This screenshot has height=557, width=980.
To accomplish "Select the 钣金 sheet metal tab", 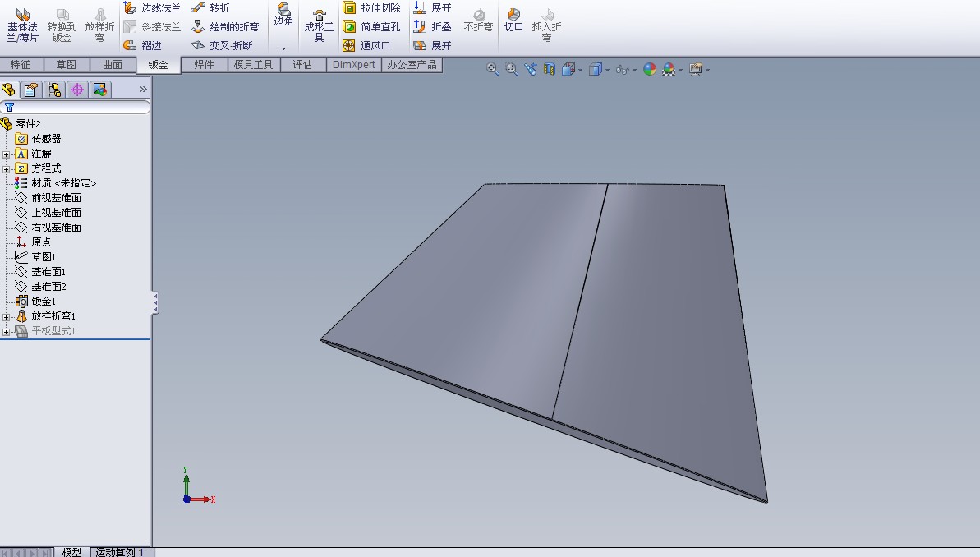I will tap(158, 65).
